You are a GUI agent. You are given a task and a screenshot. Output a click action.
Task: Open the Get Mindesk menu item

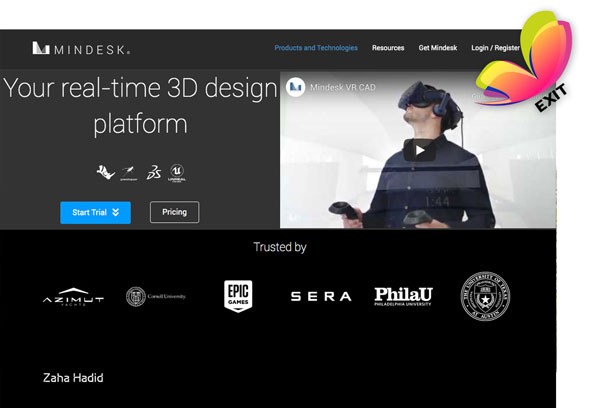[438, 48]
